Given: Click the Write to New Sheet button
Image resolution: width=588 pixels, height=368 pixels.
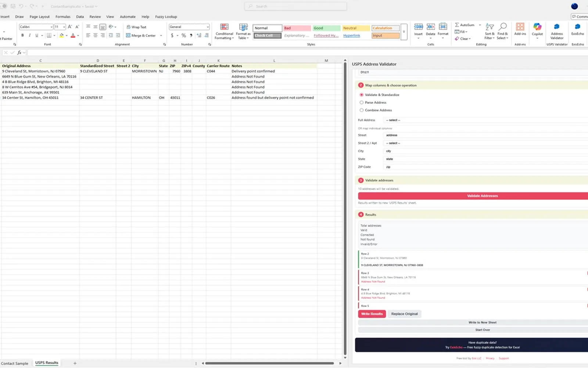Looking at the screenshot, I should [473, 322].
